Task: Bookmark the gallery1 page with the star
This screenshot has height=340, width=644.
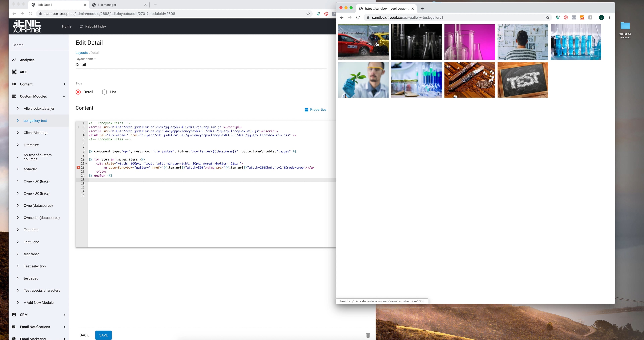Action: (x=548, y=17)
